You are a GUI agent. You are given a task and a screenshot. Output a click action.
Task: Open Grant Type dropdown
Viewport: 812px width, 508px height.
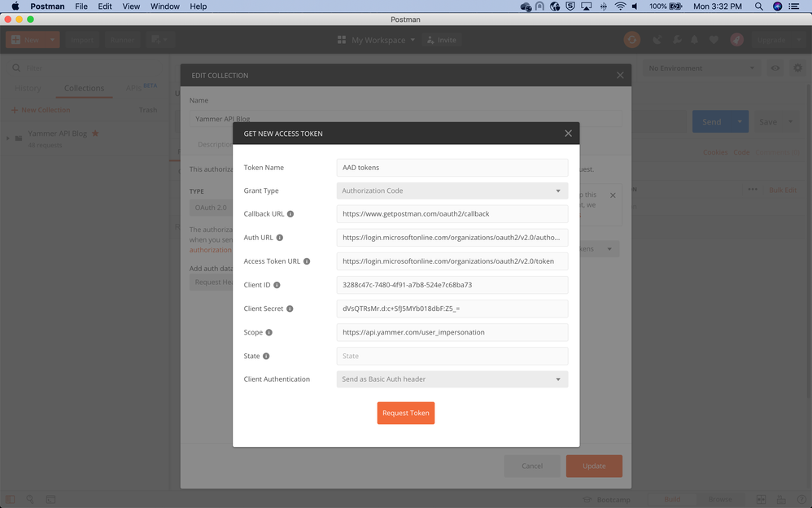(452, 190)
